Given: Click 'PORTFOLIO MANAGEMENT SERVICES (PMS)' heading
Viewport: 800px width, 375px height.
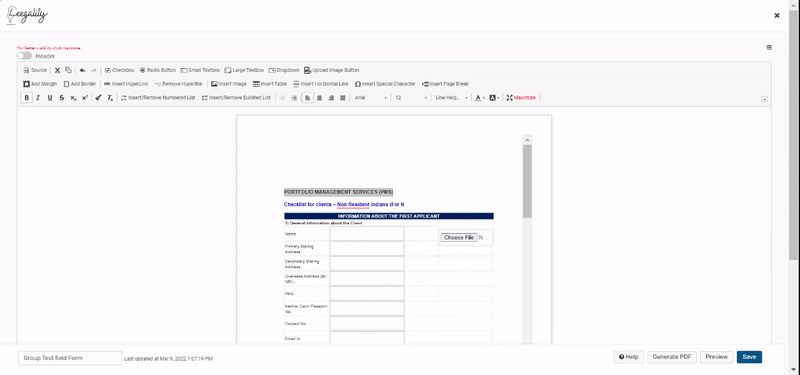Looking at the screenshot, I should (338, 192).
